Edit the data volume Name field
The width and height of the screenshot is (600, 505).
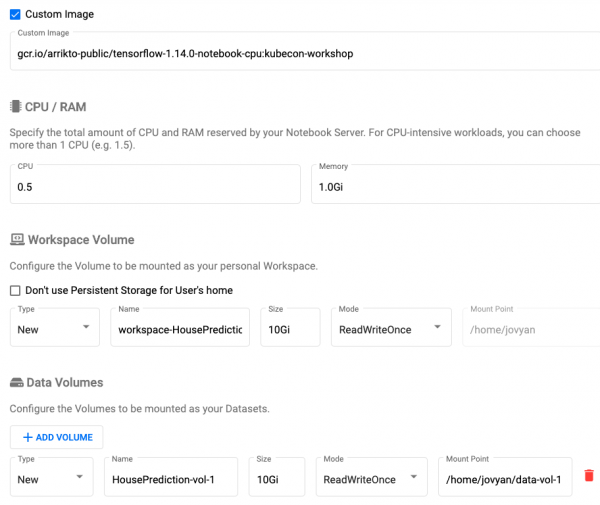coord(170,479)
